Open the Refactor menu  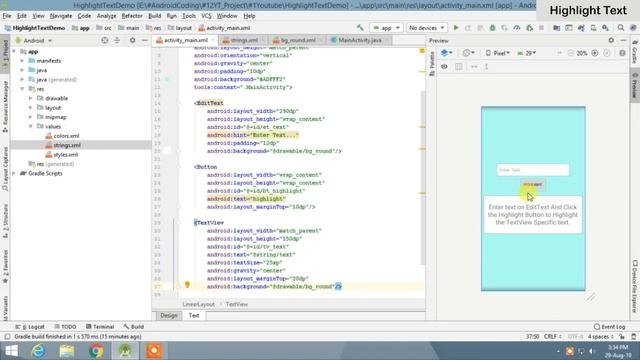[x=132, y=16]
